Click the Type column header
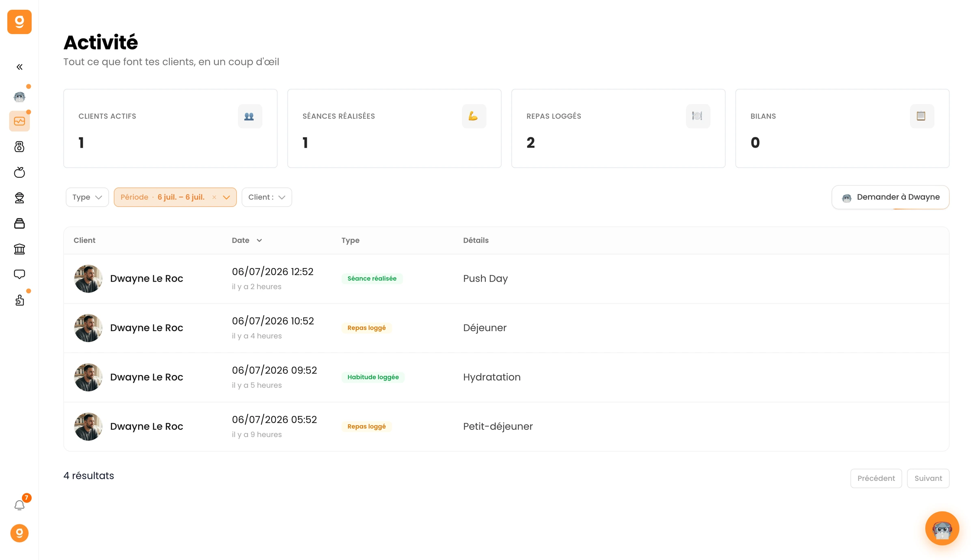The image size is (974, 560). click(350, 240)
